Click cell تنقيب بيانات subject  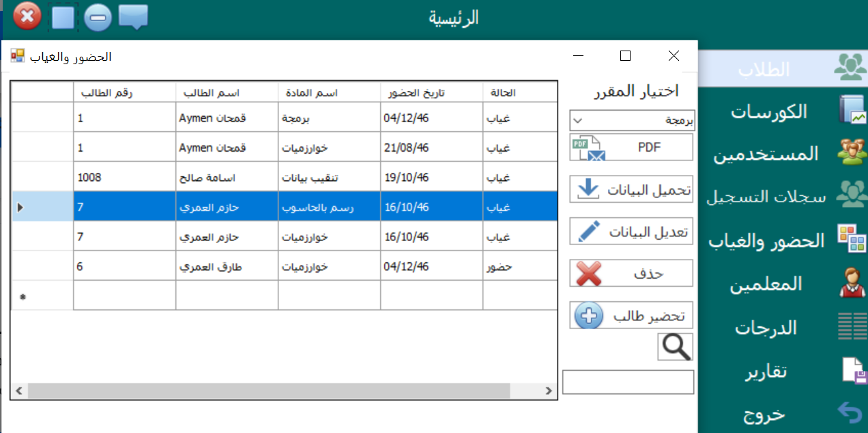(329, 177)
